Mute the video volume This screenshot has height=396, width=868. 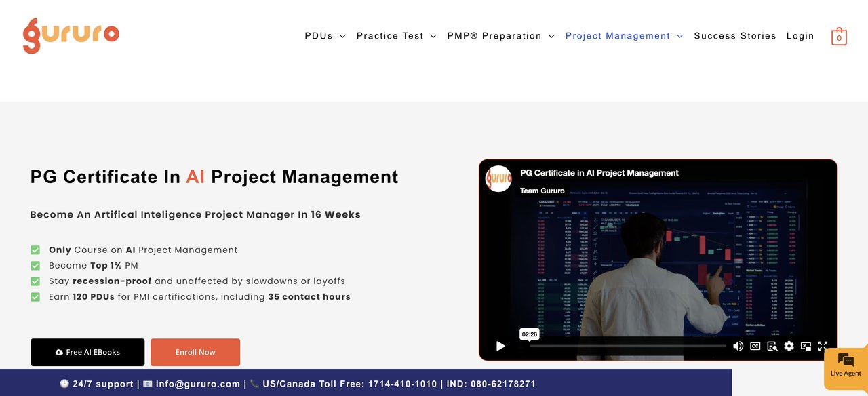click(738, 346)
